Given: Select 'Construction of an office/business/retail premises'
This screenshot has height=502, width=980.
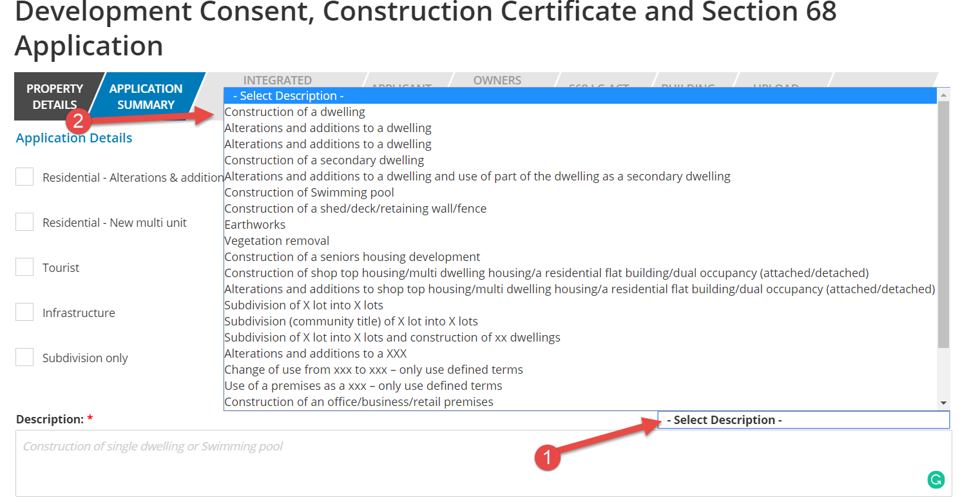Looking at the screenshot, I should tap(581, 402).
